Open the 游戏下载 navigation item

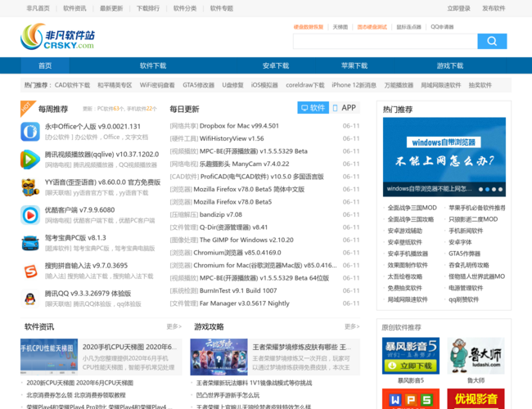[450, 65]
